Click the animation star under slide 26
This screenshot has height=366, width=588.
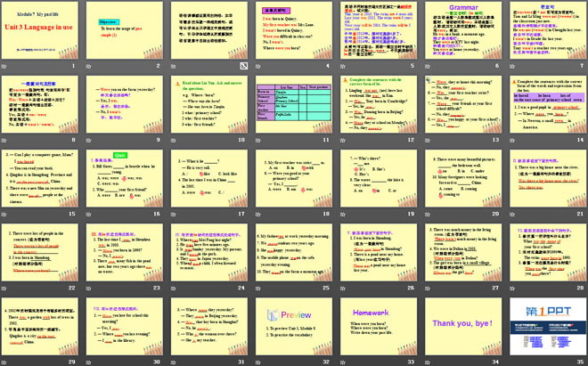coord(343,289)
